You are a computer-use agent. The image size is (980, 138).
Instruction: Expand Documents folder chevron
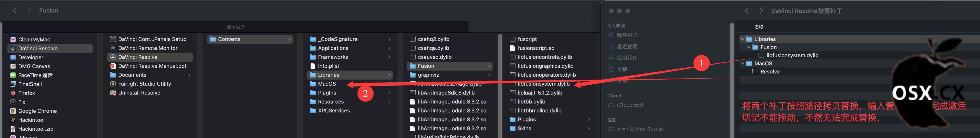189,75
